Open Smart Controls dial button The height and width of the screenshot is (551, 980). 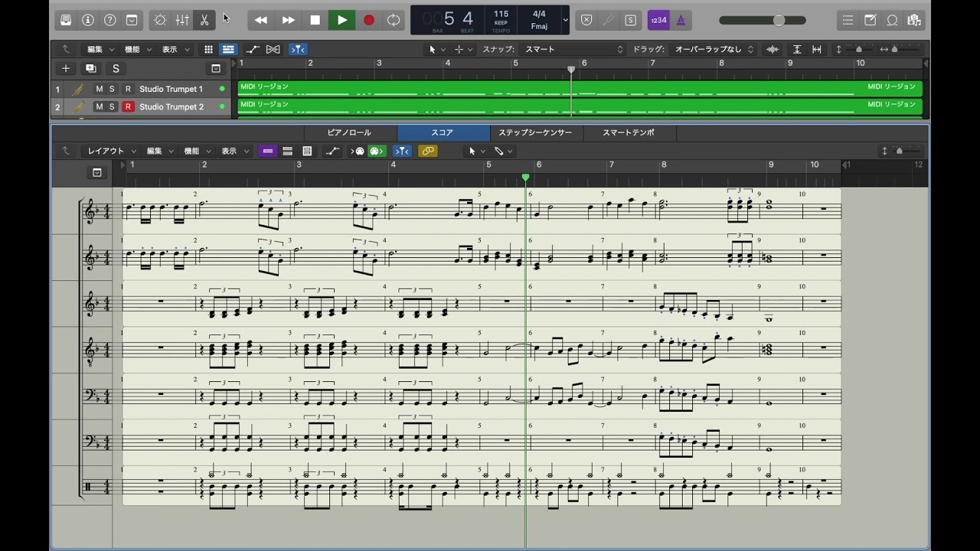click(x=160, y=20)
